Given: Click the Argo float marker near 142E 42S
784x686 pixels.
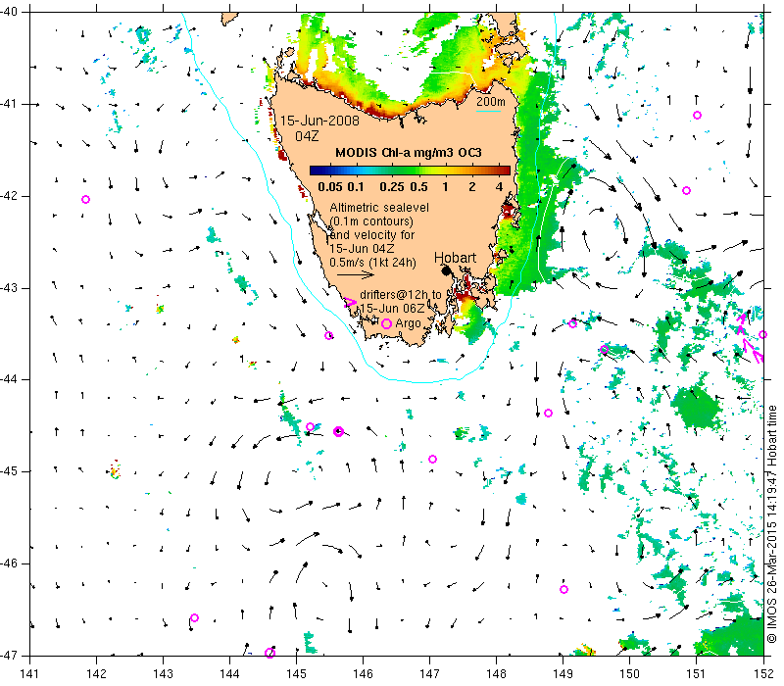Looking at the screenshot, I should [x=85, y=200].
